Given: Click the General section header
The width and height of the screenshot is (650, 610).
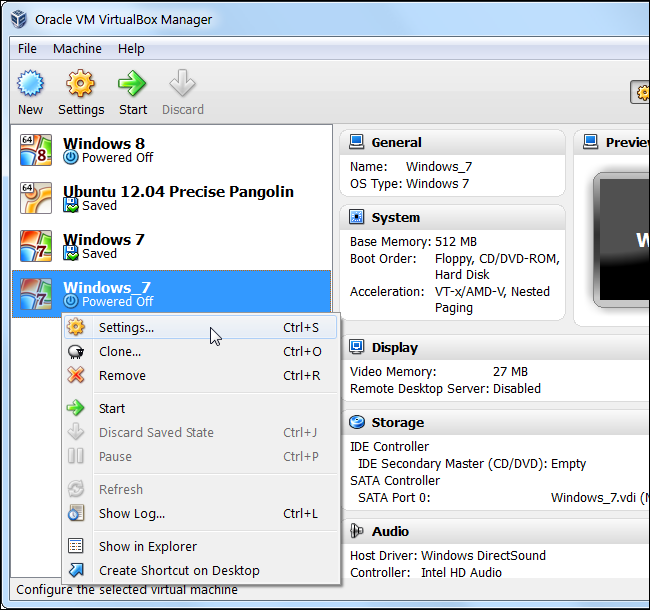Looking at the screenshot, I should pos(396,143).
